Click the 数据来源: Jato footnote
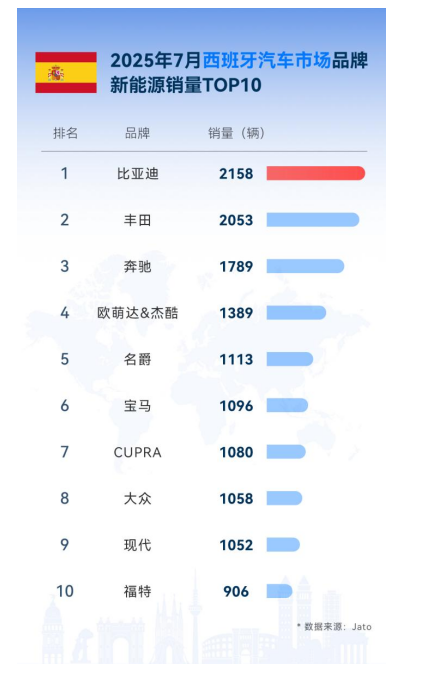This screenshot has height=678, width=421. [334, 627]
